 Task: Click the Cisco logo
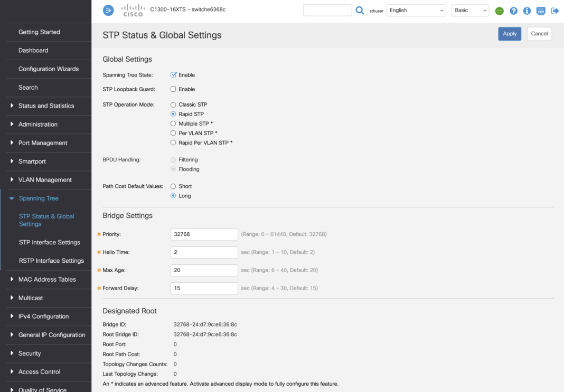click(133, 11)
